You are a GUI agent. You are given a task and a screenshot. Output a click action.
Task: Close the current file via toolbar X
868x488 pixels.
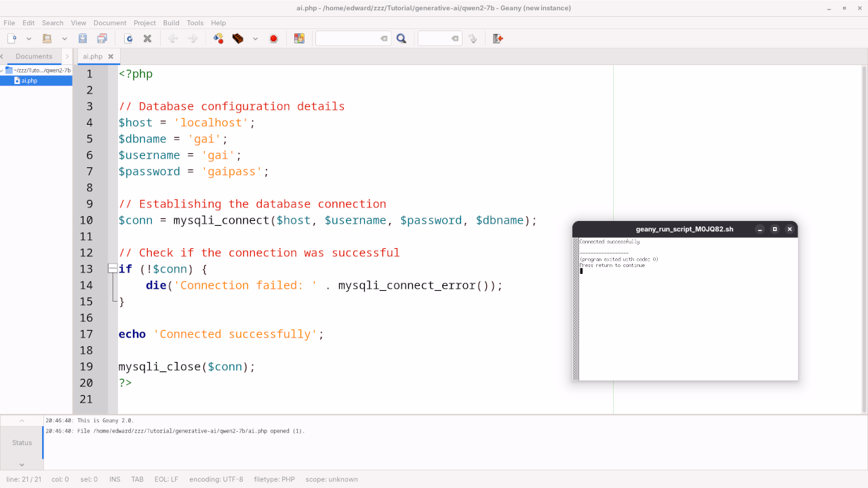tap(147, 39)
